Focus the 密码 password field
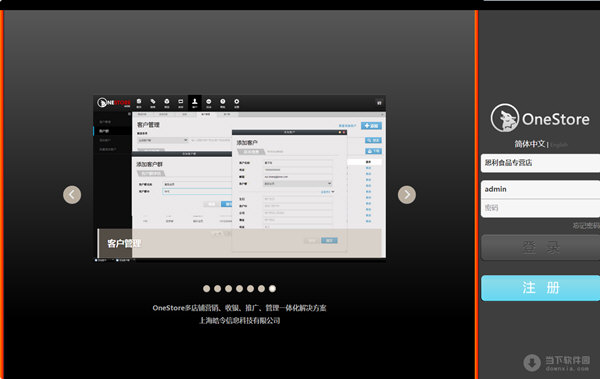Image resolution: width=600 pixels, height=379 pixels. point(540,208)
